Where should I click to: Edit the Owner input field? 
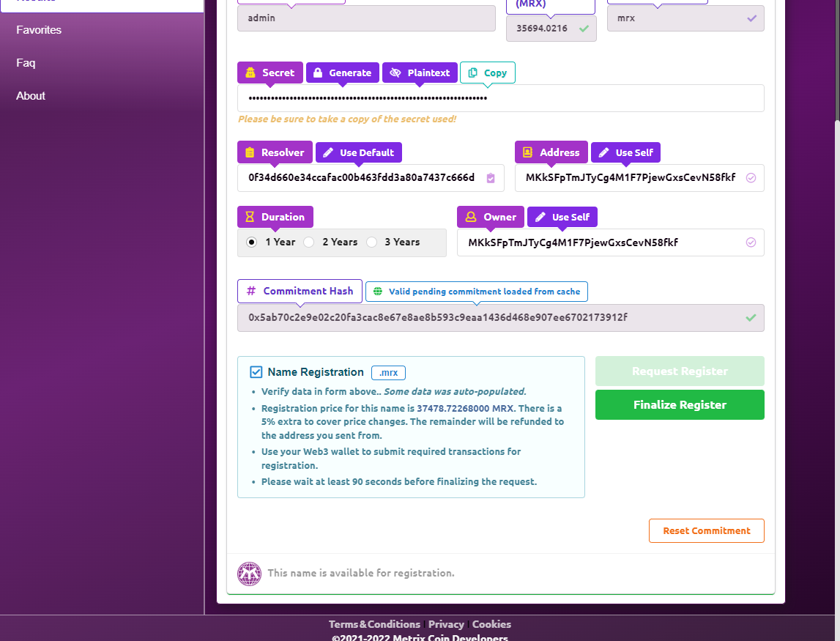coord(611,242)
